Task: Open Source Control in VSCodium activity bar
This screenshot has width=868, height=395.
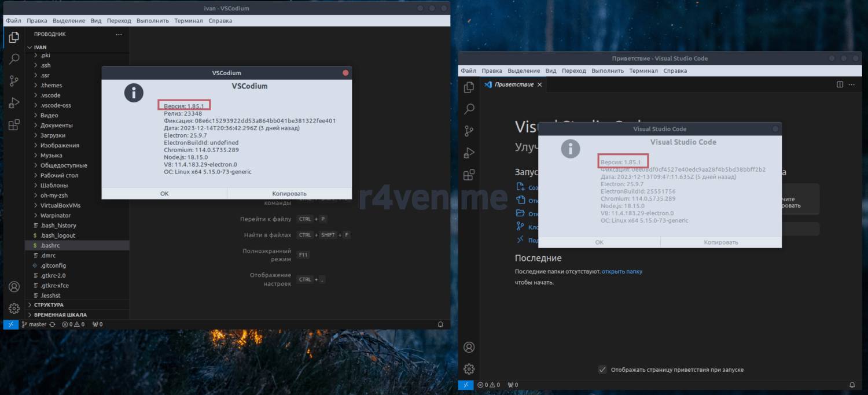Action: 14,81
